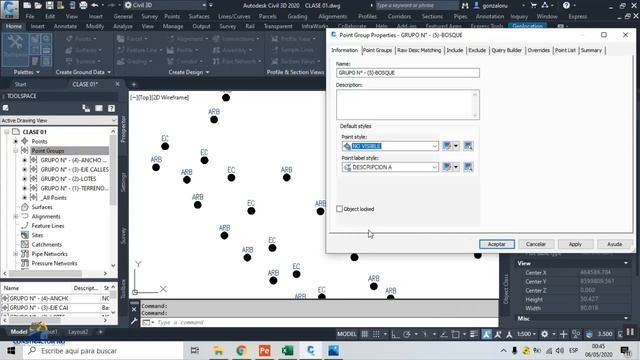This screenshot has height=360, width=640.
Task: Click the Cancelar button
Action: tap(536, 244)
